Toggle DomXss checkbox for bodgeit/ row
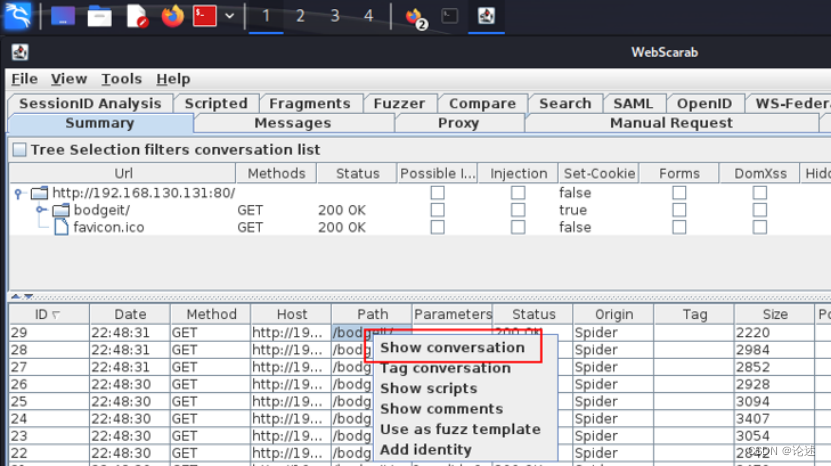Image resolution: width=831 pixels, height=466 pixels. (x=759, y=210)
